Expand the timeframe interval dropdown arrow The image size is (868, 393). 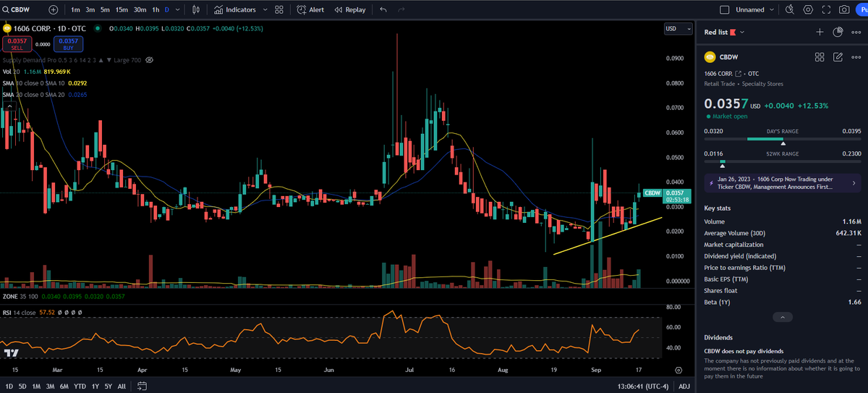179,9
